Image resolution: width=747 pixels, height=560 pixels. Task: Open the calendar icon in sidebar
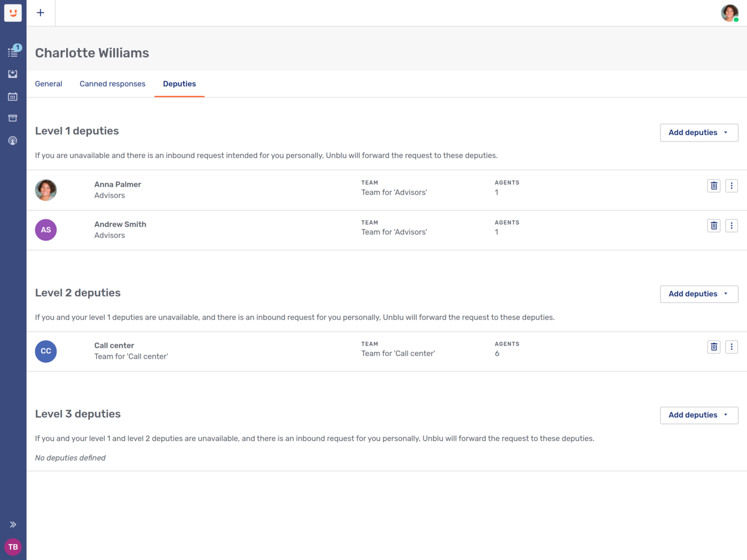[13, 97]
